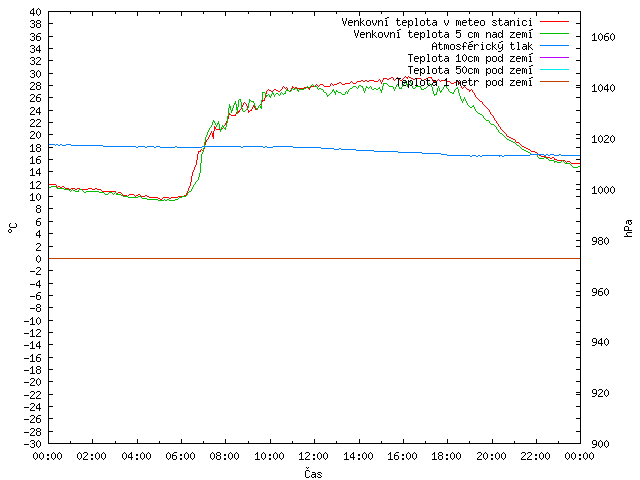Click the blue legend line sample for Atmosférický tlak

[x=554, y=46]
